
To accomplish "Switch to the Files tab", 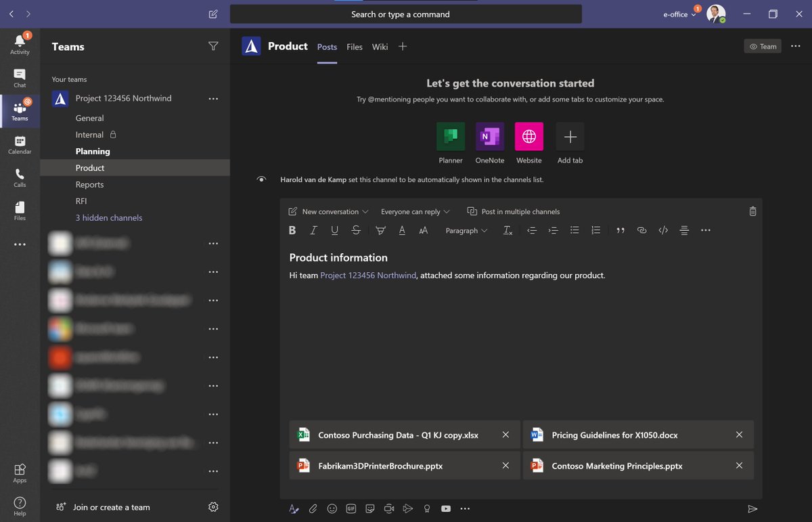I will pos(355,47).
